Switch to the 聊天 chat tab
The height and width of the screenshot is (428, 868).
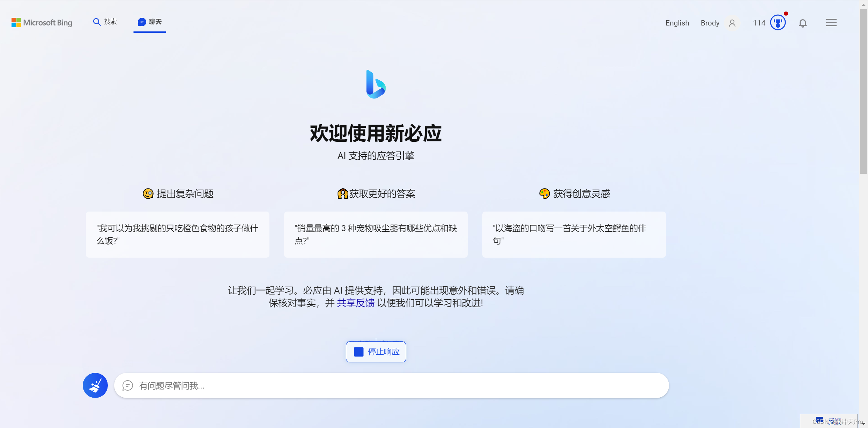[x=150, y=22]
